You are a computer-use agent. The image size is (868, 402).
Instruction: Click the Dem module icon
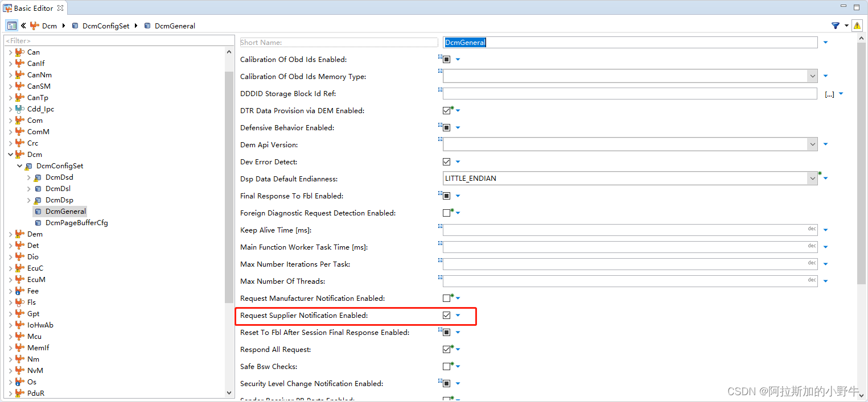coord(20,234)
